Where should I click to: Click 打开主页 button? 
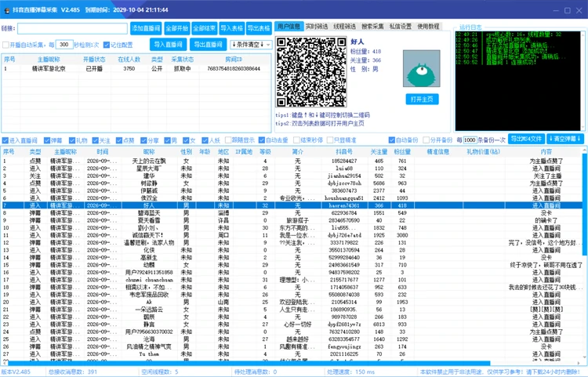422,100
